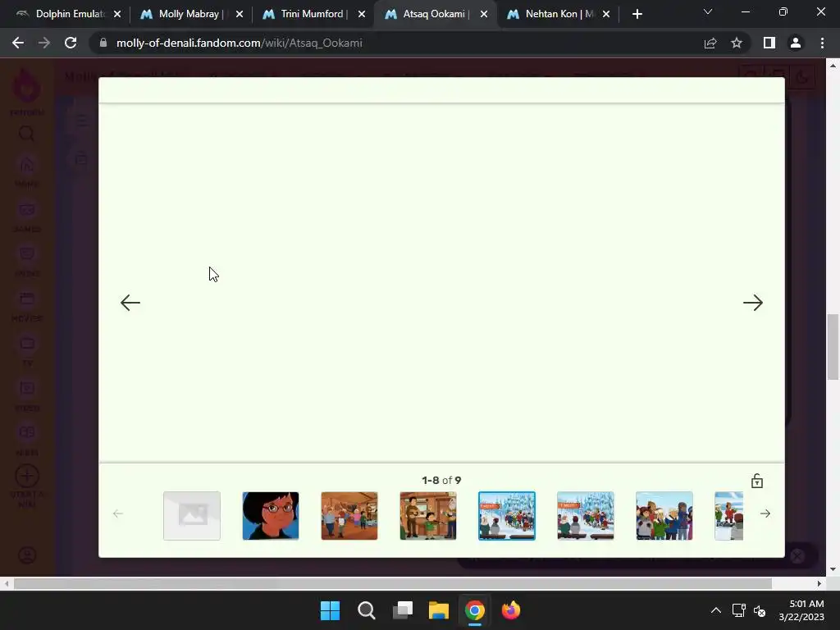Click the scroll-right arrow of horizontal scrollbar
Screen dimensions: 840x630
[x=819, y=583]
